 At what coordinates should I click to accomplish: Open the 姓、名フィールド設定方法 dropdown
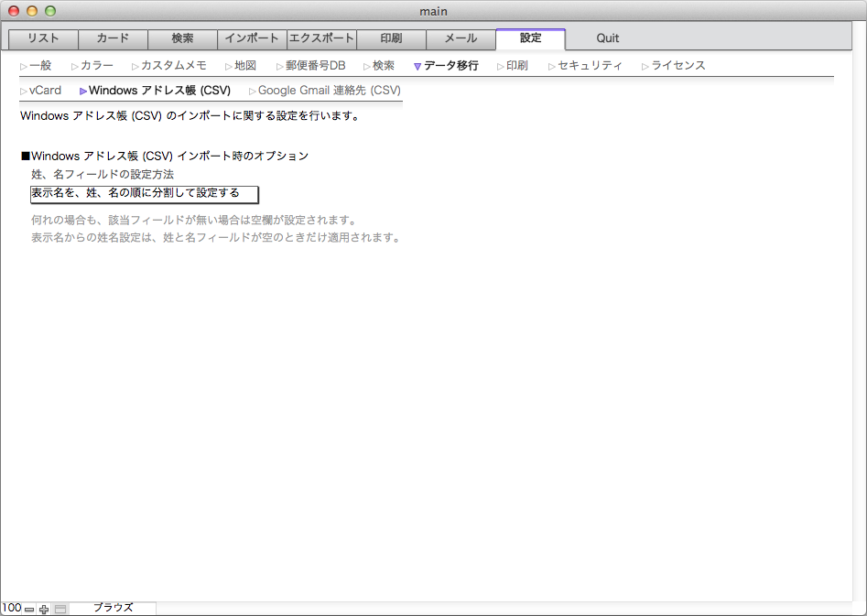click(145, 194)
